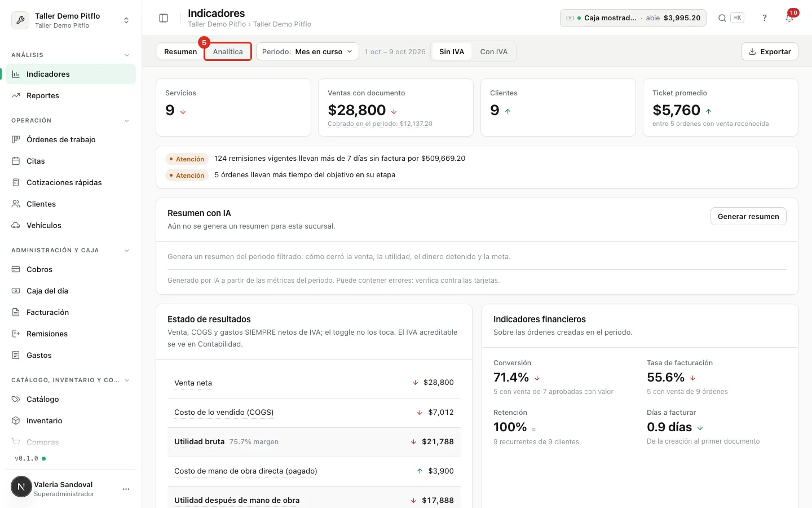
Task: Click the Ticket promedio $5,760 card
Action: pos(721,107)
